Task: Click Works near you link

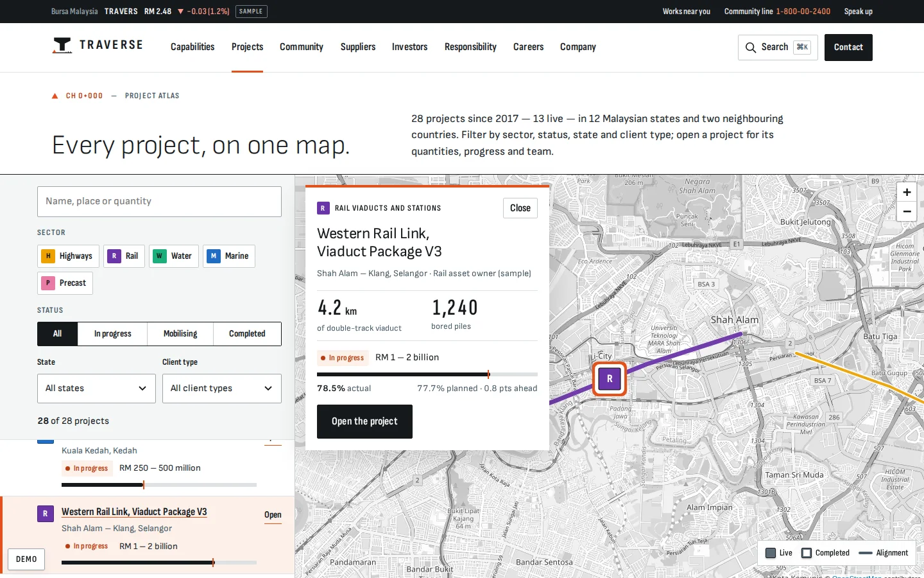Action: (687, 12)
